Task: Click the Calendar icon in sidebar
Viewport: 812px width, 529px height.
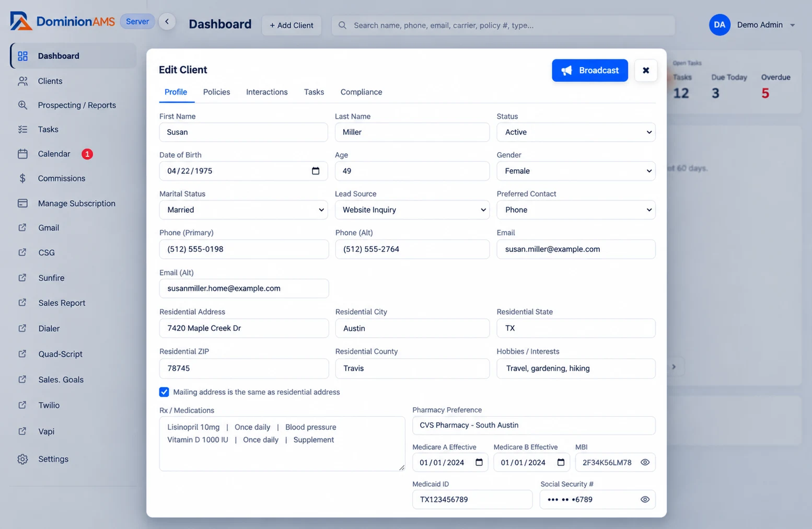Action: coord(22,154)
